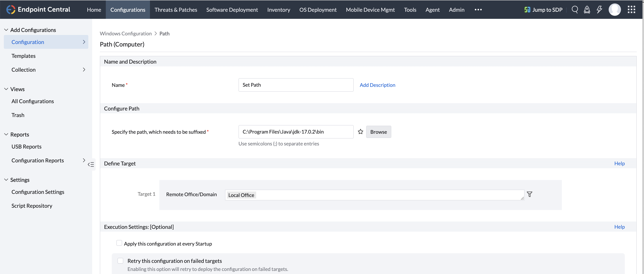This screenshot has height=274, width=644.
Task: Expand Configuration Reports submenu arrow
Action: tap(84, 160)
